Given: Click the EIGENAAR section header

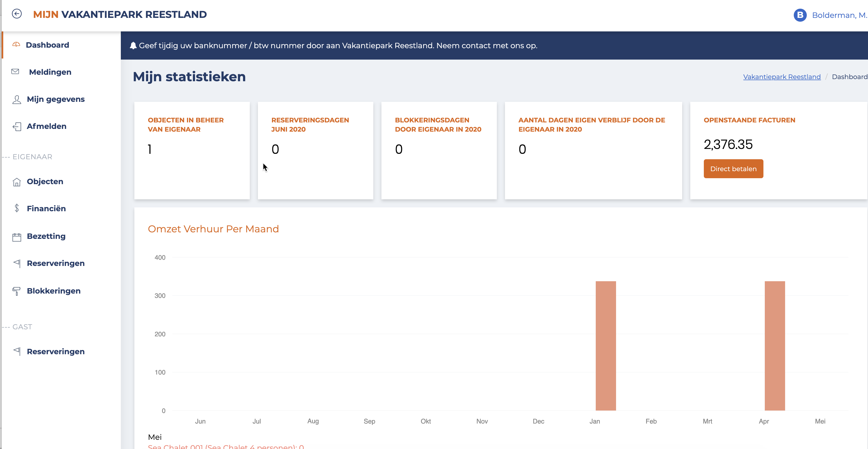Looking at the screenshot, I should click(x=32, y=157).
